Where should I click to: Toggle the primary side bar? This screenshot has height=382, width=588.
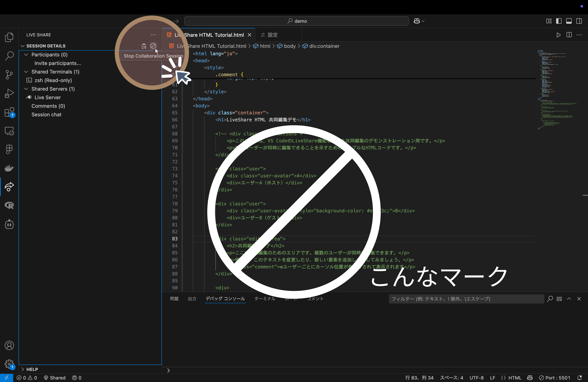559,21
